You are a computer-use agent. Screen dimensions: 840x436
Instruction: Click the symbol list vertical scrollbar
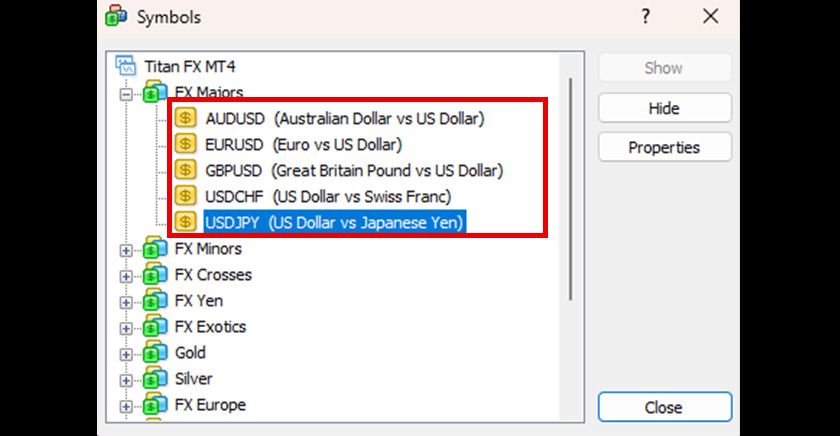[x=571, y=190]
